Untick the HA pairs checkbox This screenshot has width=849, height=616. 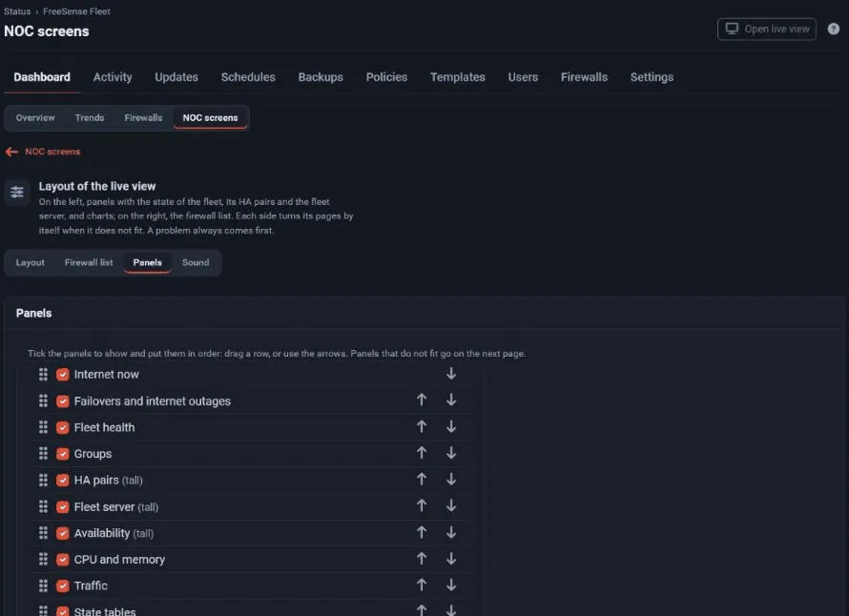[x=63, y=481]
